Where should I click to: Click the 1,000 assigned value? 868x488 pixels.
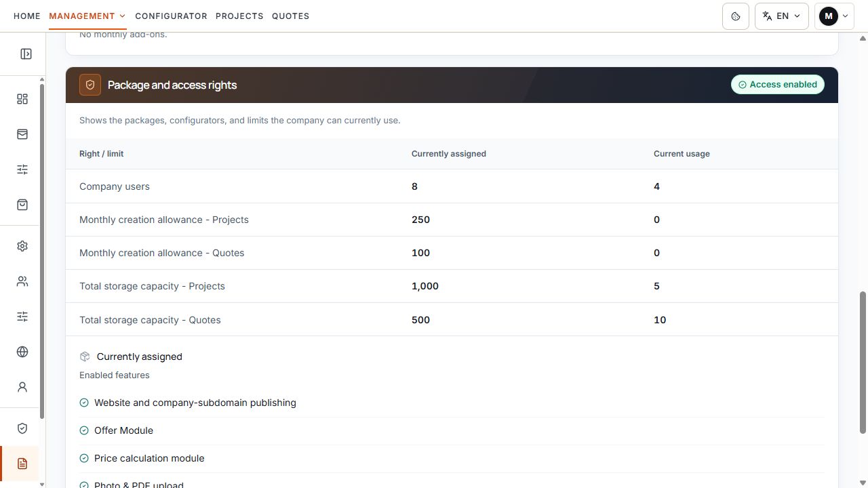point(425,286)
